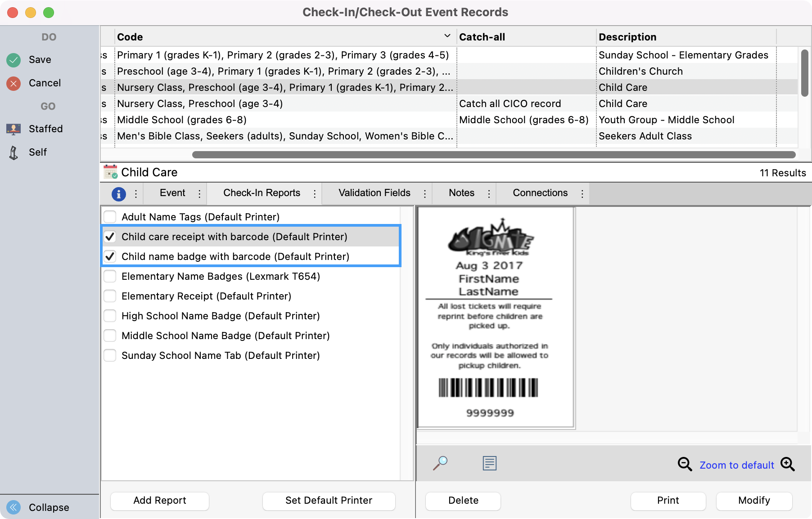
Task: Open the Connections tab
Action: click(x=540, y=193)
